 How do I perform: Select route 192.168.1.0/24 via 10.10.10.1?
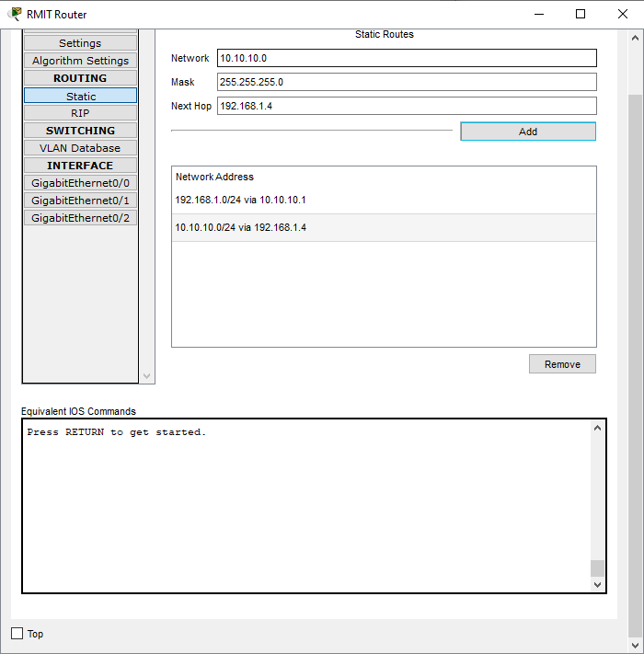[x=384, y=200]
